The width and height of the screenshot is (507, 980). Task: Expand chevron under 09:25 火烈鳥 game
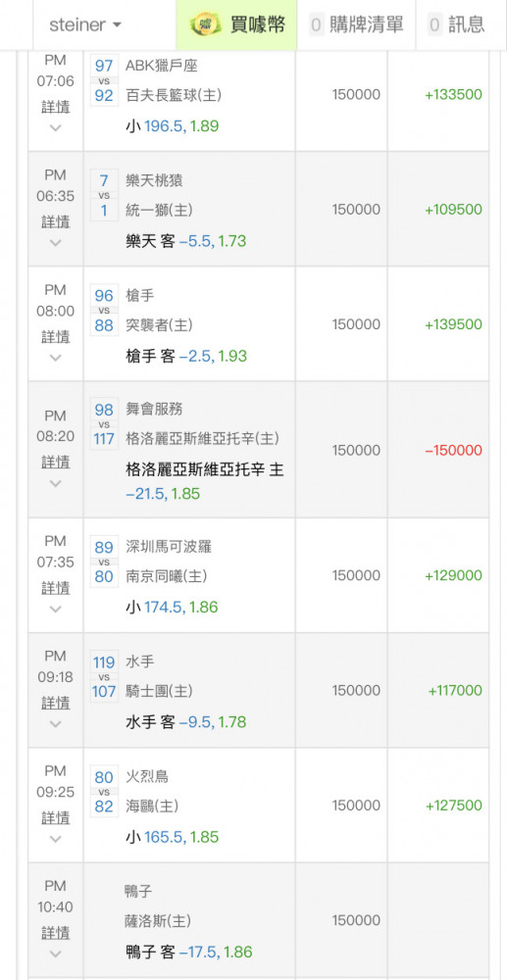tap(56, 839)
